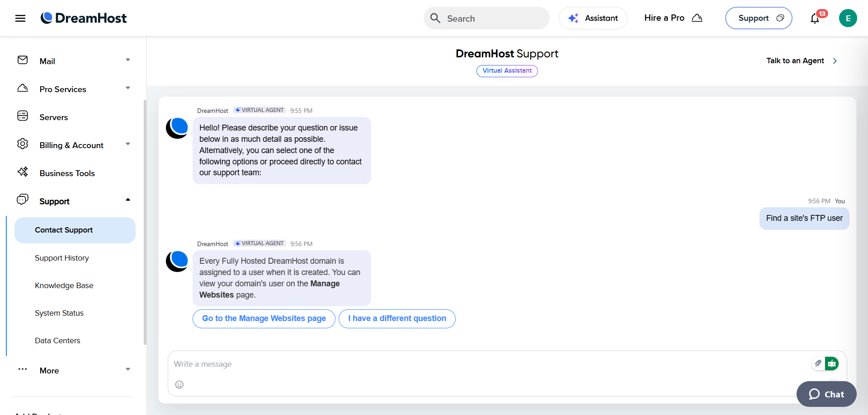The height and width of the screenshot is (415, 868).
Task: Click the Assistant sparkle icon
Action: 573,18
